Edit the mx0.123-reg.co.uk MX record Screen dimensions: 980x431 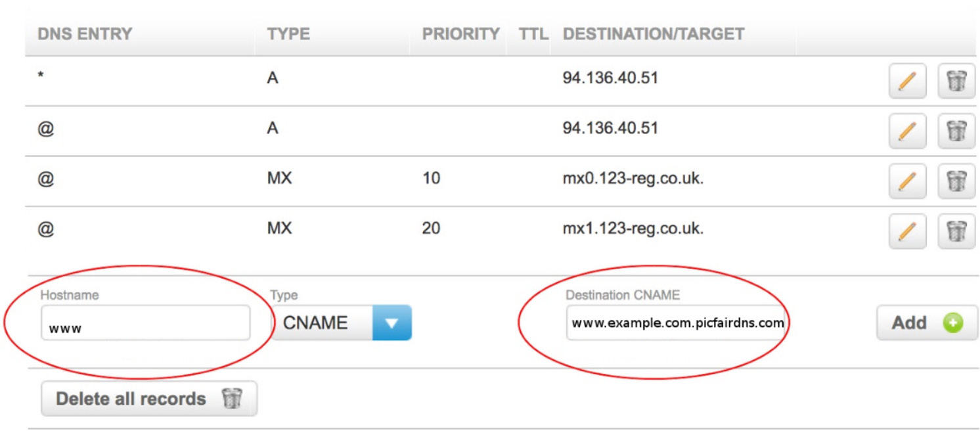click(x=907, y=181)
